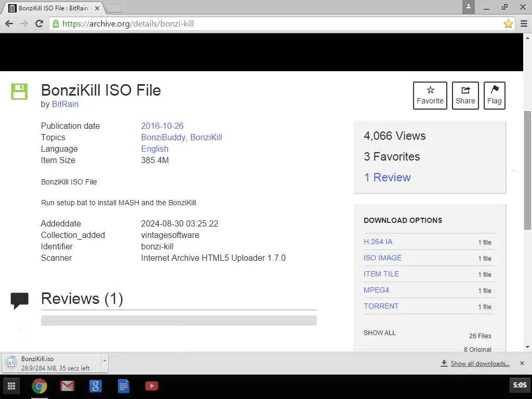This screenshot has width=532, height=399.
Task: Click SHOW ALL download options
Action: coord(379,333)
